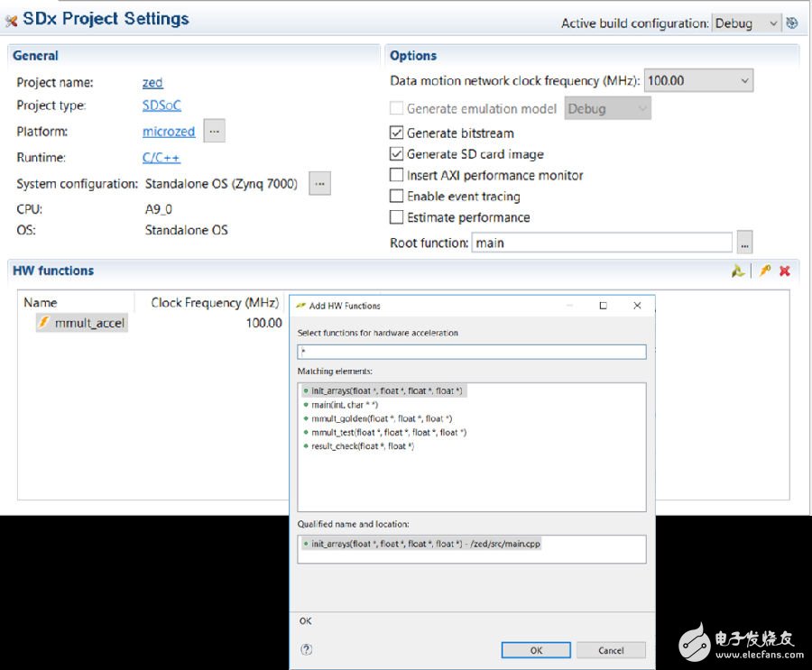Select mmult_accel hardware function row
This screenshot has height=670, width=812.
click(x=82, y=323)
